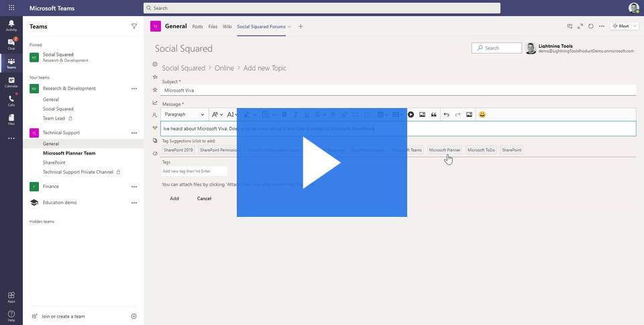Open more options for Research & Development

pyautogui.click(x=134, y=89)
